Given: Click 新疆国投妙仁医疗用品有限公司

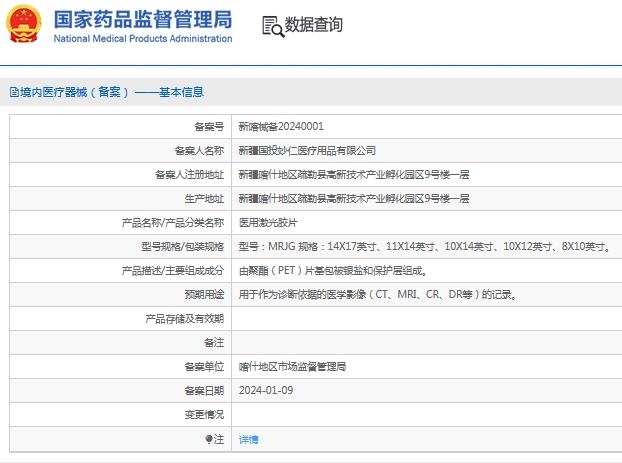Looking at the screenshot, I should point(307,151).
